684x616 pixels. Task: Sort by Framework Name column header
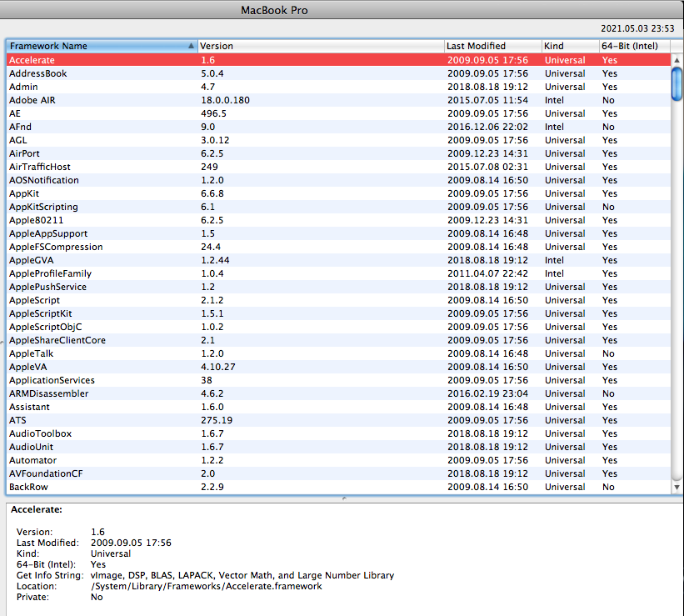(102, 46)
